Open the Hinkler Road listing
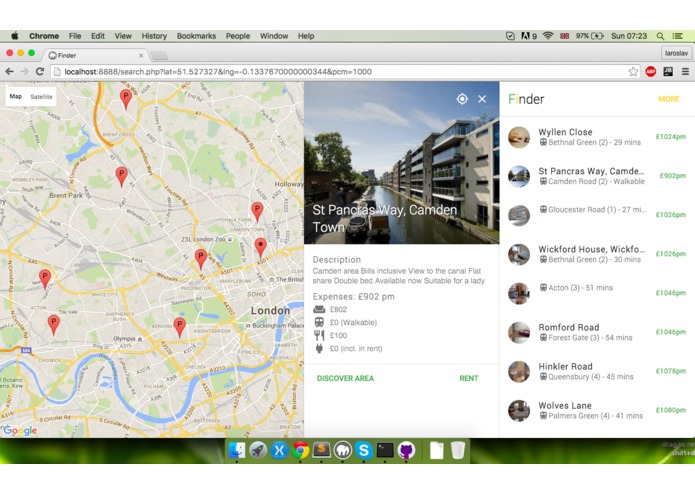The image size is (695, 494). (597, 371)
